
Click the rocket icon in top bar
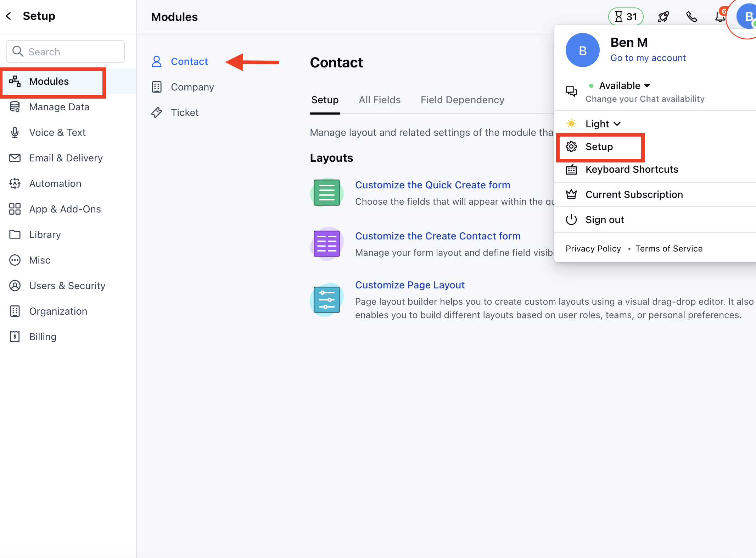[663, 17]
